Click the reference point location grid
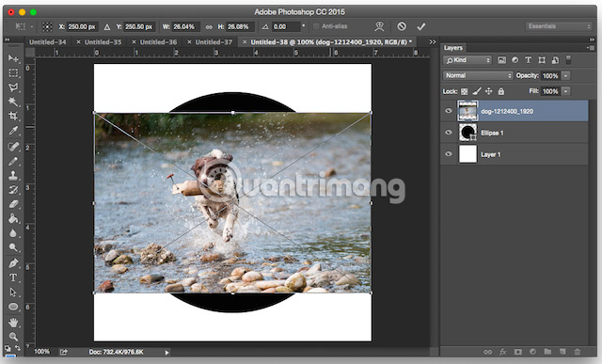Viewport: 602px width, 364px height. 47,27
